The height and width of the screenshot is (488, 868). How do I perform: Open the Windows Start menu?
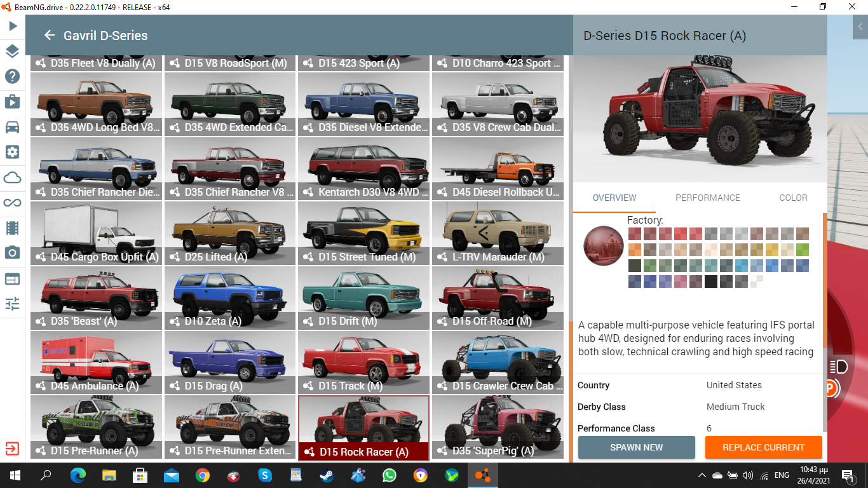15,475
